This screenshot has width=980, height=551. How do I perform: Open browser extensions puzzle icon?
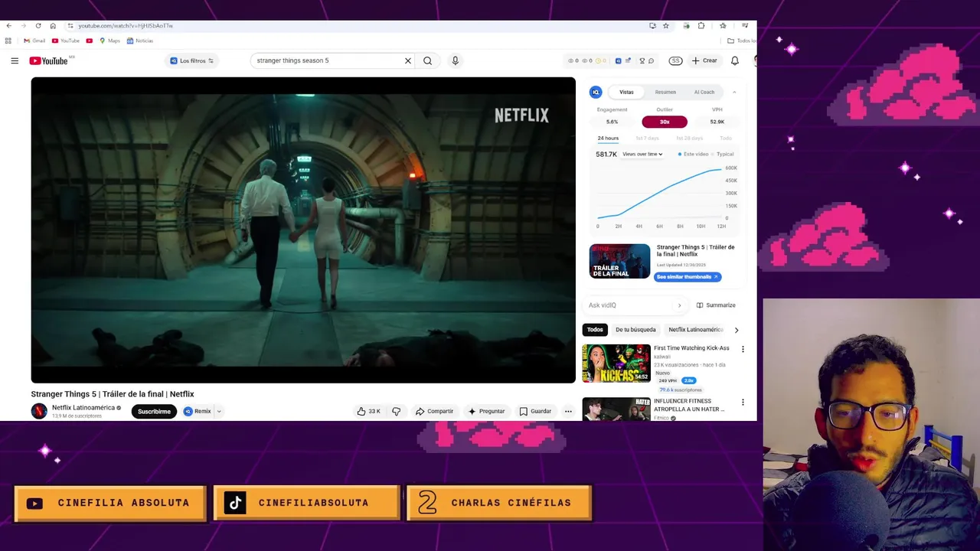[x=701, y=25]
